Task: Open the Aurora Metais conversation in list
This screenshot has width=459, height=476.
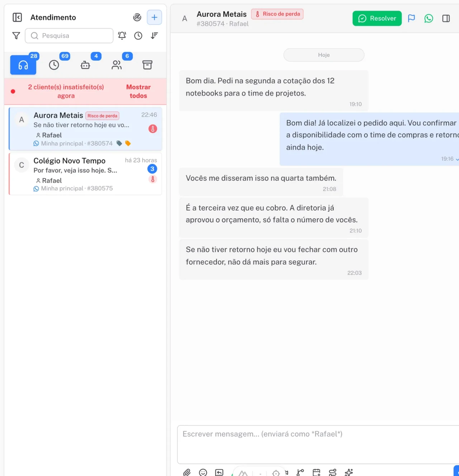Action: [85, 129]
